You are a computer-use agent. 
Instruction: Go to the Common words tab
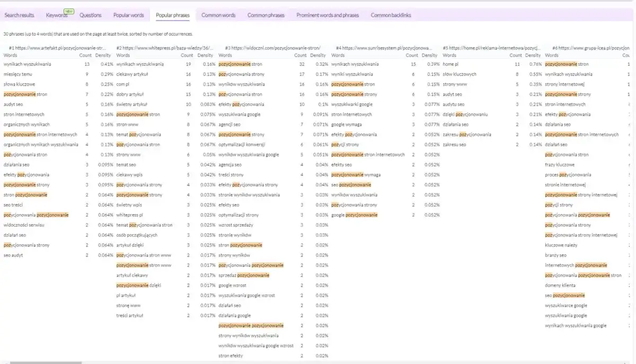pyautogui.click(x=218, y=15)
